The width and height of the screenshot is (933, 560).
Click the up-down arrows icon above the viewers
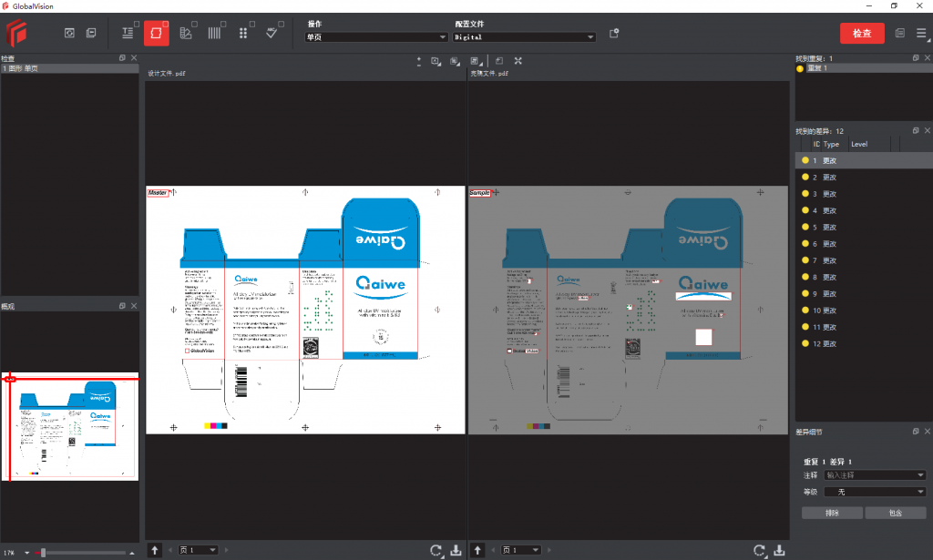419,61
